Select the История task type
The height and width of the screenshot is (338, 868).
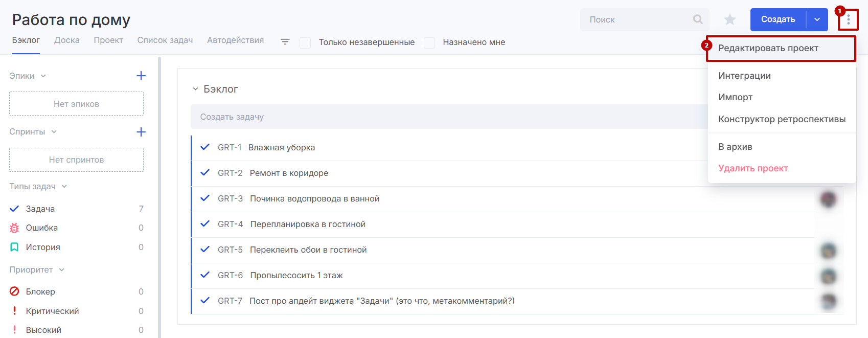pyautogui.click(x=43, y=247)
